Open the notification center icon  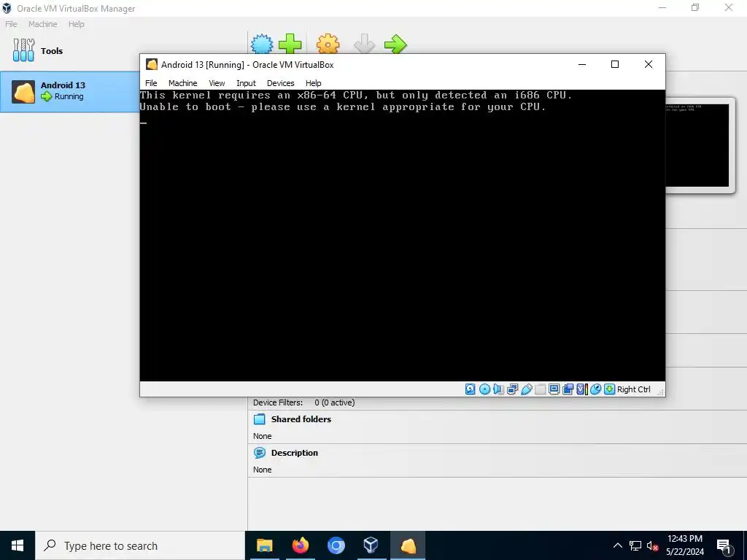724,545
